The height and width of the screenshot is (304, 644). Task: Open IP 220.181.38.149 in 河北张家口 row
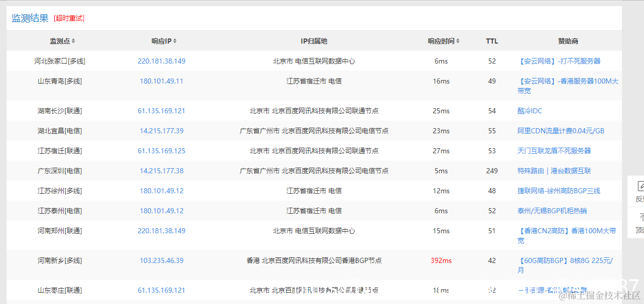point(162,61)
